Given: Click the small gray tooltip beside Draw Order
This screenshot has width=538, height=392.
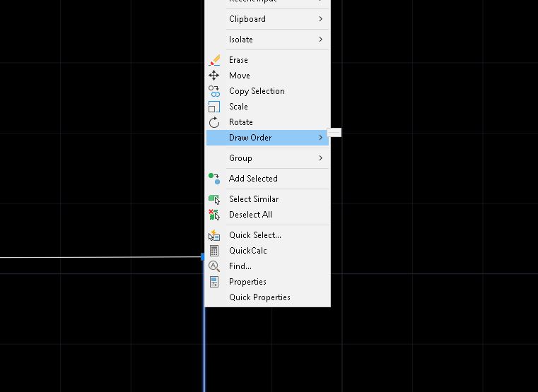Looking at the screenshot, I should (x=334, y=133).
